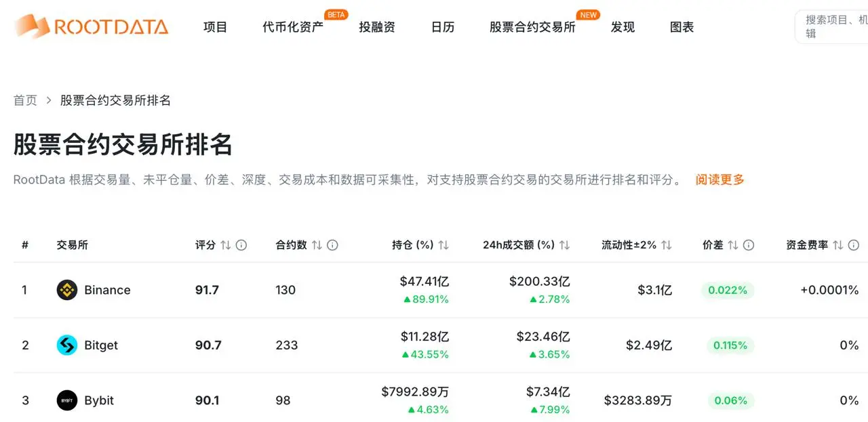This screenshot has height=422, width=868.
Task: Click Bybit liquidity value $3283.89万
Action: click(638, 400)
